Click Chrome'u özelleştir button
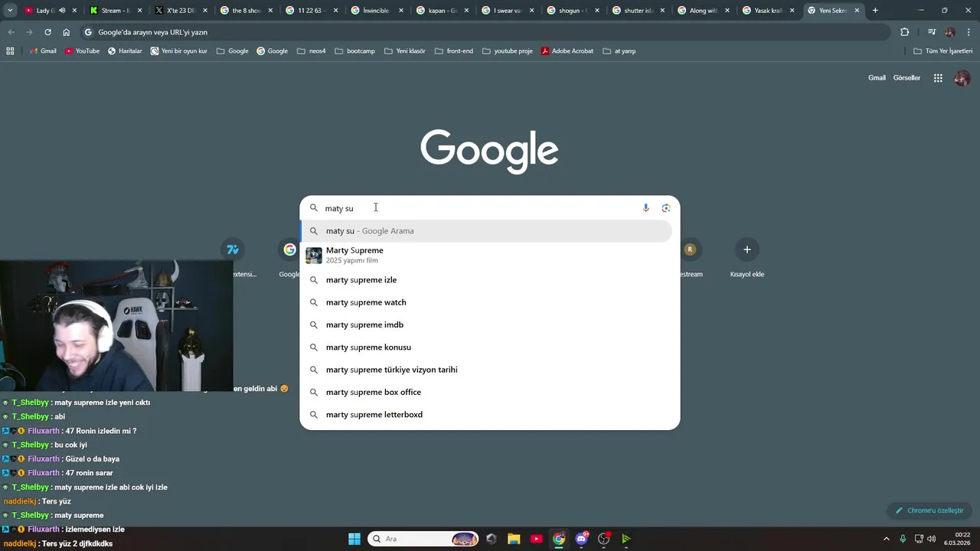Screen dimensions: 980x551 (929, 510)
